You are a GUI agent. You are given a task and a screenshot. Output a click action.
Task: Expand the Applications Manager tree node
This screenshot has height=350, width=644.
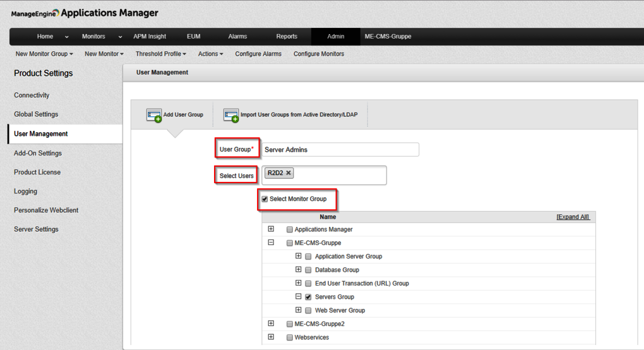271,229
